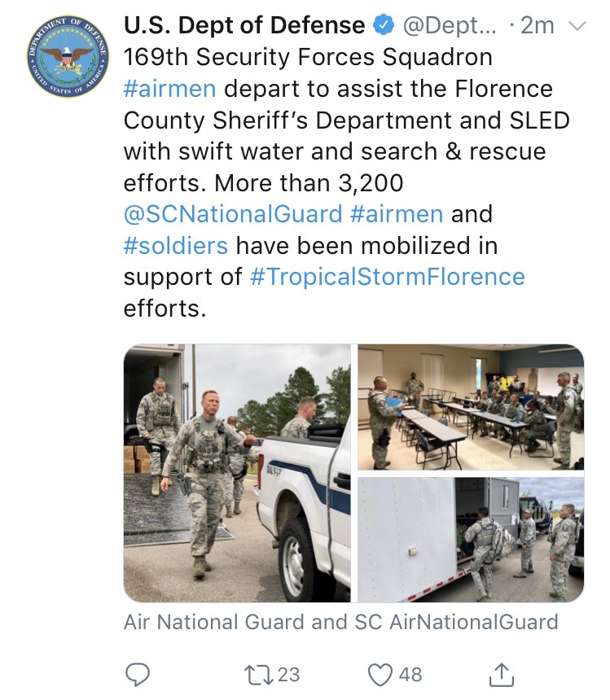View photo of airmen walking past white truck
The width and height of the screenshot is (610, 700).
tap(237, 473)
